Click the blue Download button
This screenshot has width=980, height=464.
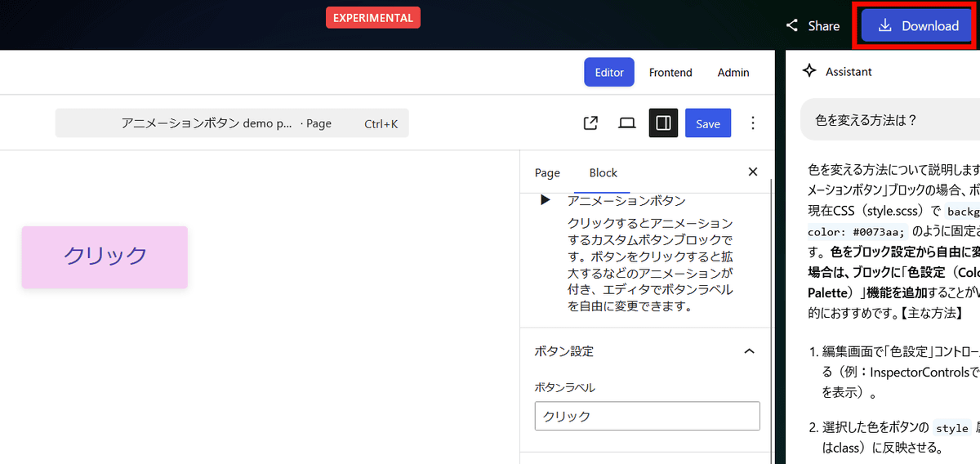[918, 26]
